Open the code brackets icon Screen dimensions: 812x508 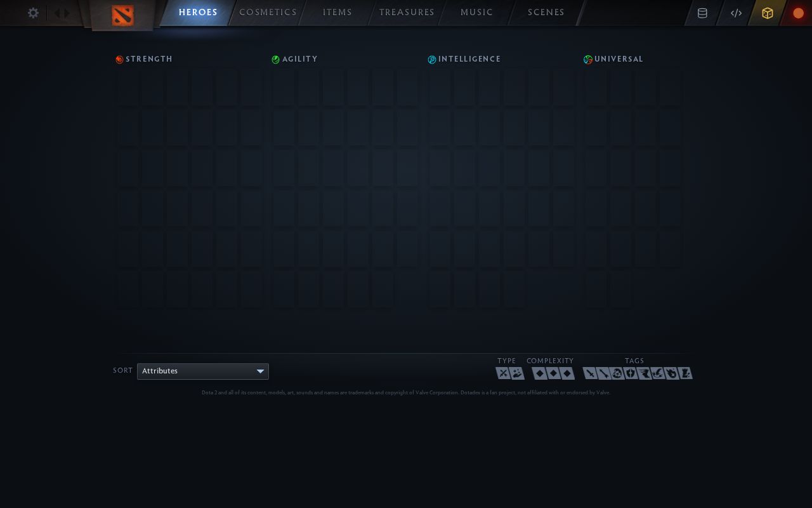736,13
